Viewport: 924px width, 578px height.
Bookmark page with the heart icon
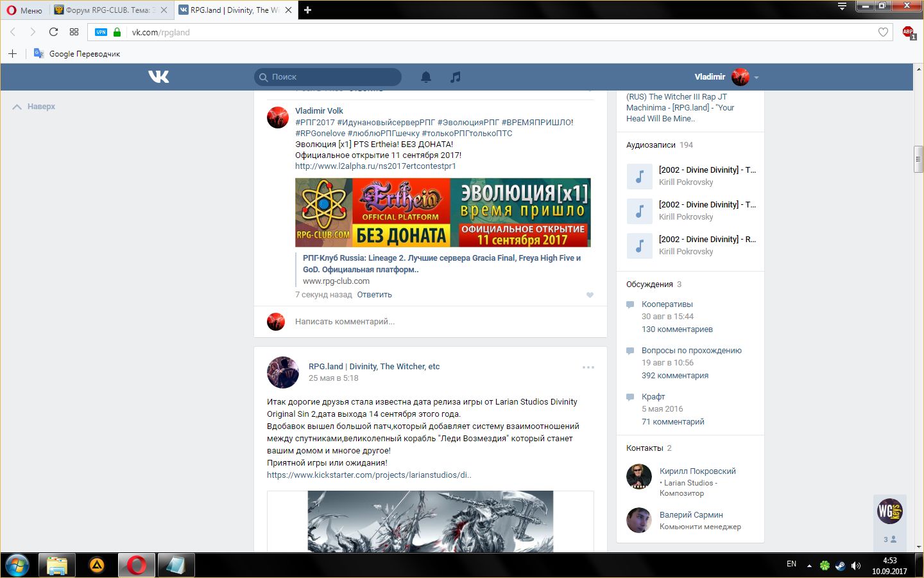click(883, 32)
